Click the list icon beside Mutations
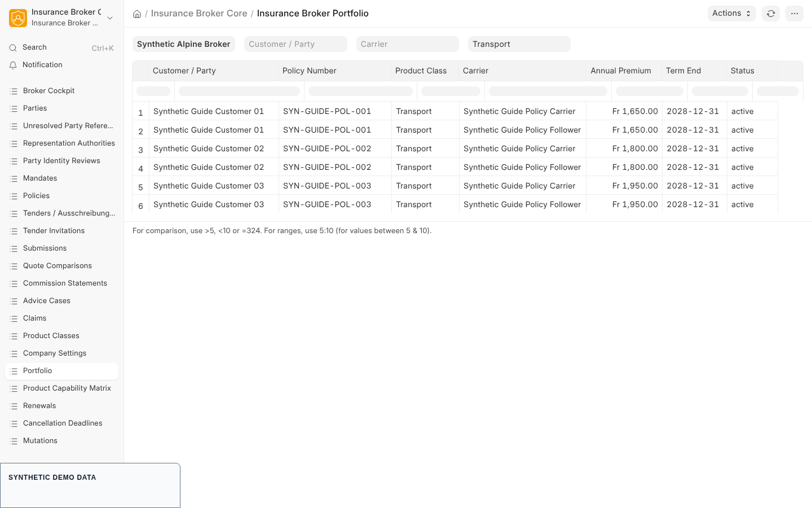Image resolution: width=812 pixels, height=508 pixels. pyautogui.click(x=14, y=441)
